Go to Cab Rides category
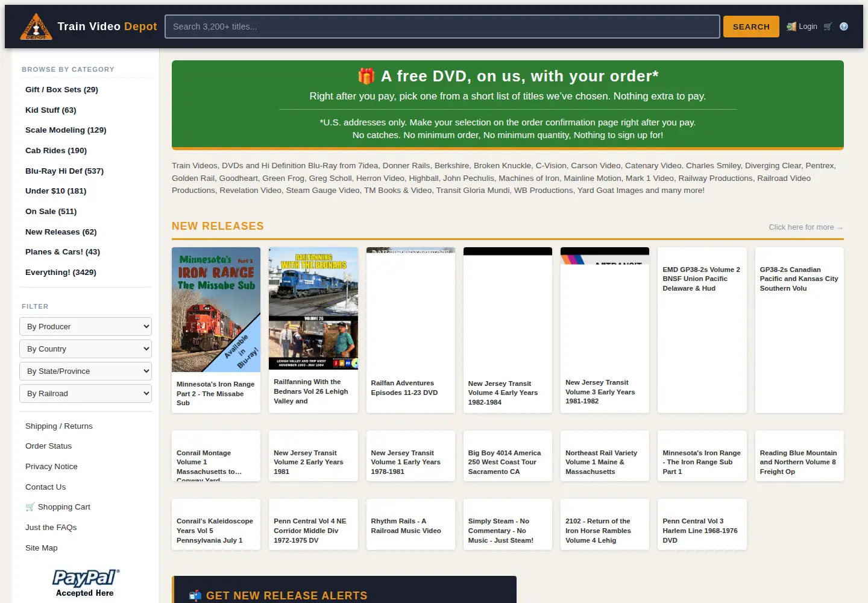 click(56, 151)
